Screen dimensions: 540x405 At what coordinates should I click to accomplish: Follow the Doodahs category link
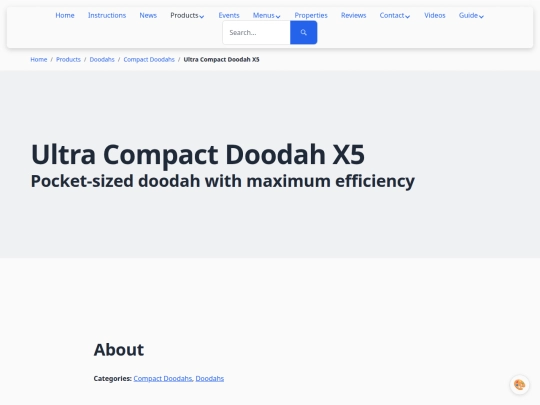pos(210,378)
